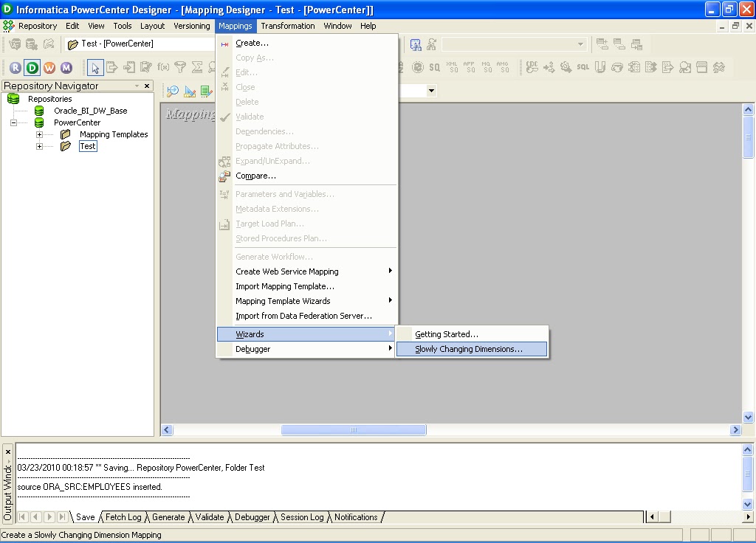The width and height of the screenshot is (756, 543).
Task: Click the Oracle_BI_DW_Base repository icon
Action: (40, 111)
